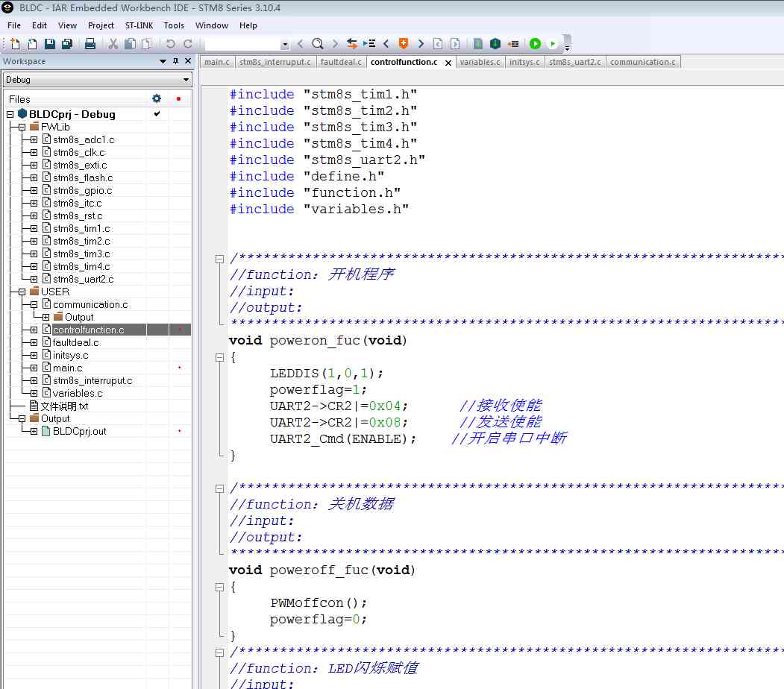Undo the last edit
Image resolution: width=784 pixels, height=689 pixels.
tap(170, 44)
